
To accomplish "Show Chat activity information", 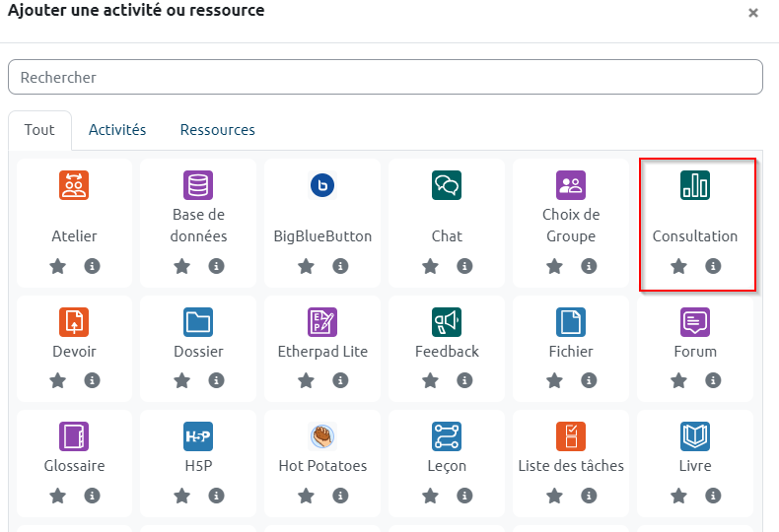I will (x=464, y=266).
